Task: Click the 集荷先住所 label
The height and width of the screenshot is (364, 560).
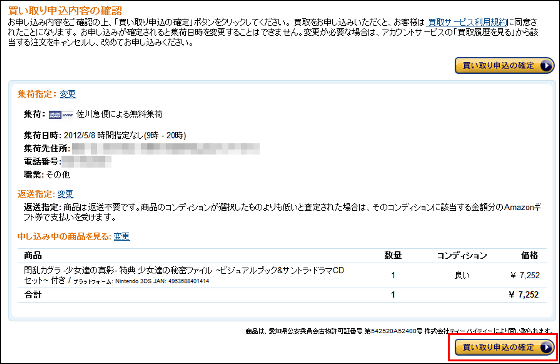Action: 47,148
